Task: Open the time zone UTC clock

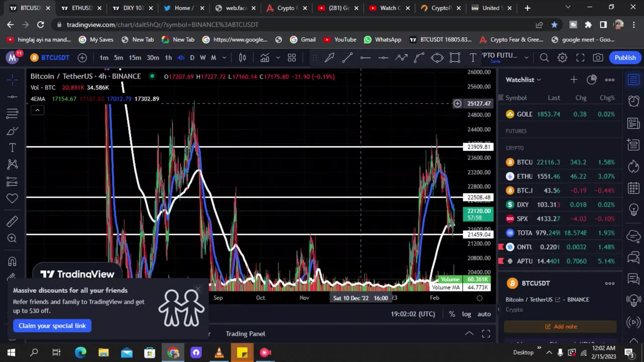Action: [x=413, y=314]
